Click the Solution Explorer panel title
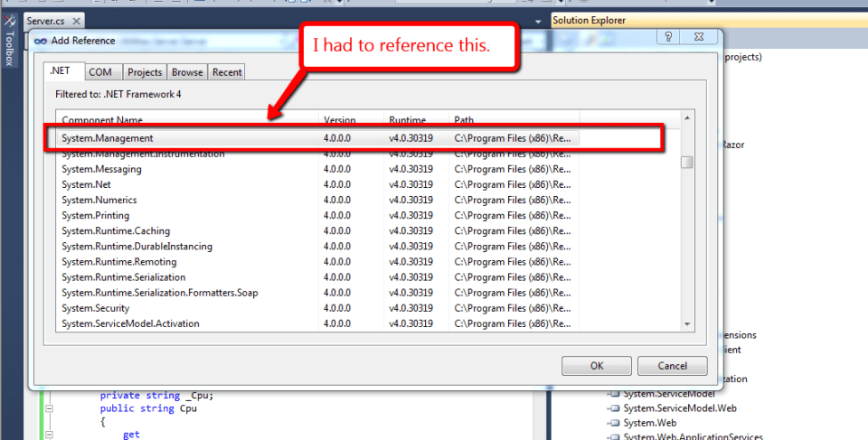868x440 pixels. [x=589, y=21]
